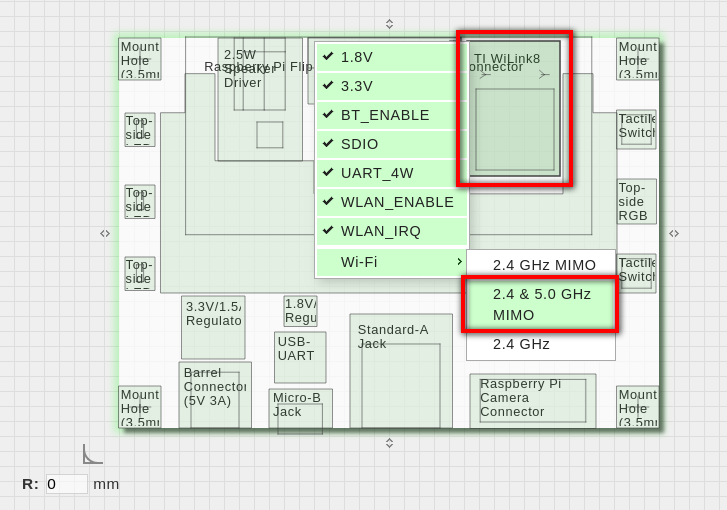
Task: Select the bottom-right Mount Hole
Action: 638,407
